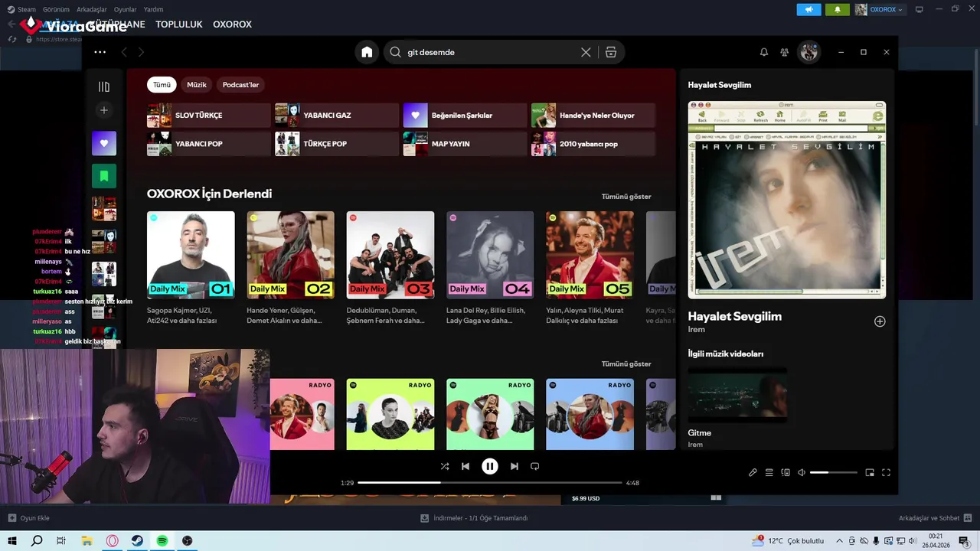Show lyrics with microphone icon
The width and height of the screenshot is (980, 551).
click(753, 473)
